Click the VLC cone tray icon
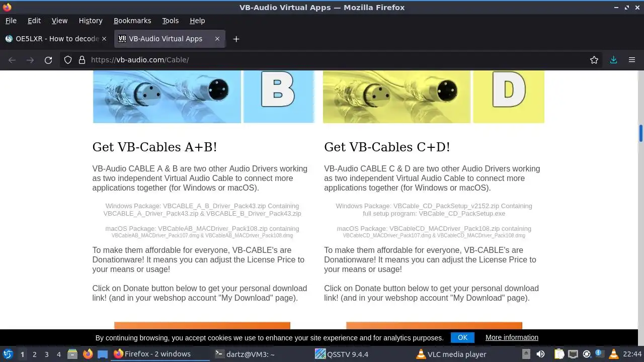The height and width of the screenshot is (362, 644). [x=613, y=354]
